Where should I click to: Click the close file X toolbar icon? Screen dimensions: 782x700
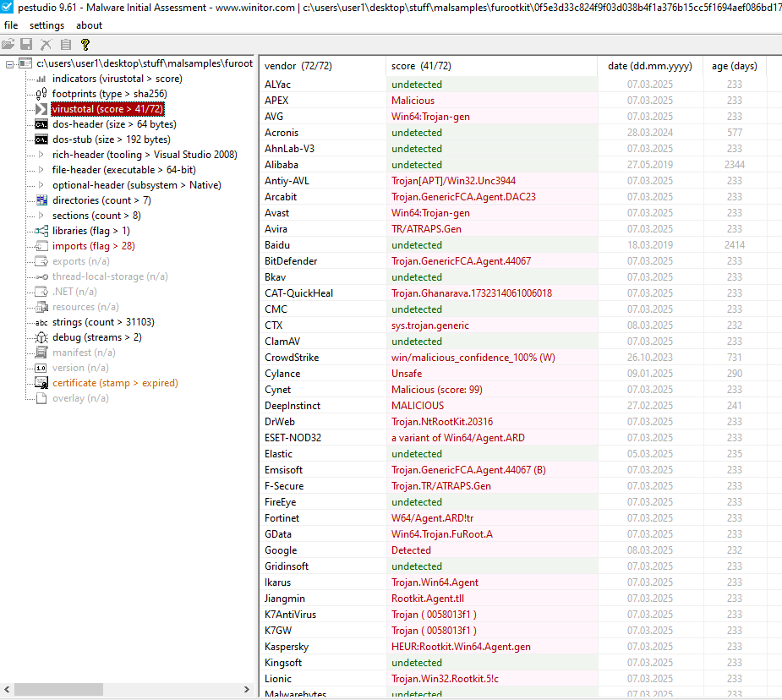pos(46,44)
